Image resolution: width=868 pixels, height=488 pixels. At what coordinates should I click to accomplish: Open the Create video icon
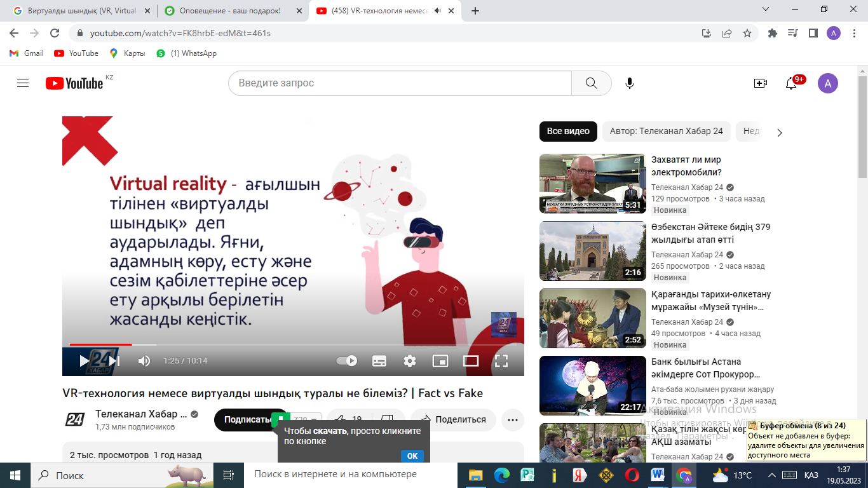[760, 83]
